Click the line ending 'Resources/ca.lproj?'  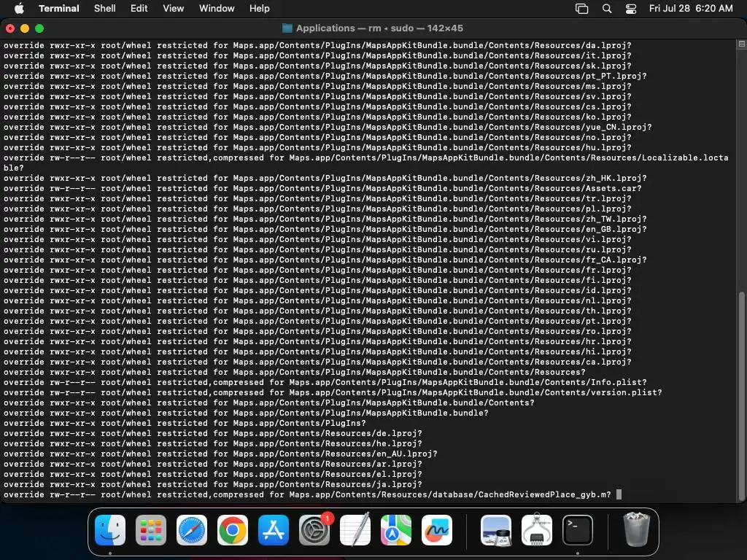click(x=317, y=362)
